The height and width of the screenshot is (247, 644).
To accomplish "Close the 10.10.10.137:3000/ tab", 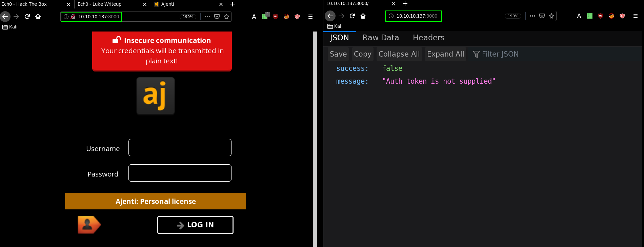I will coord(394,4).
